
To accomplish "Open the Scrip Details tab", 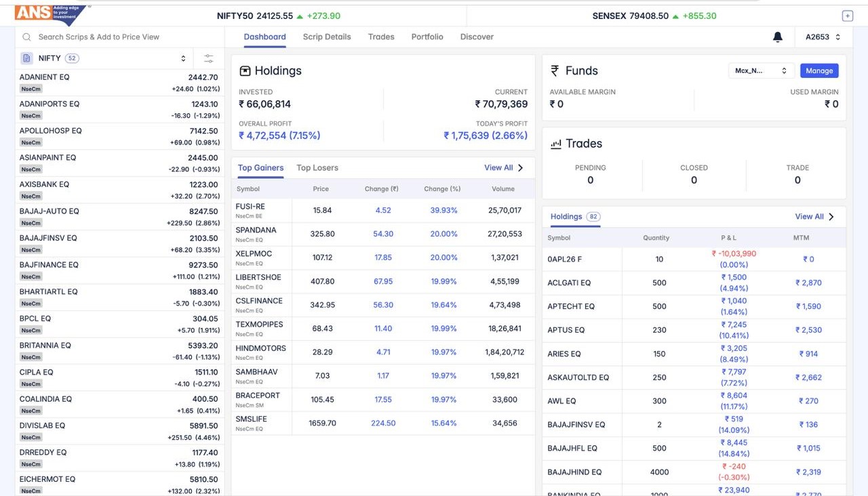I will (x=327, y=37).
